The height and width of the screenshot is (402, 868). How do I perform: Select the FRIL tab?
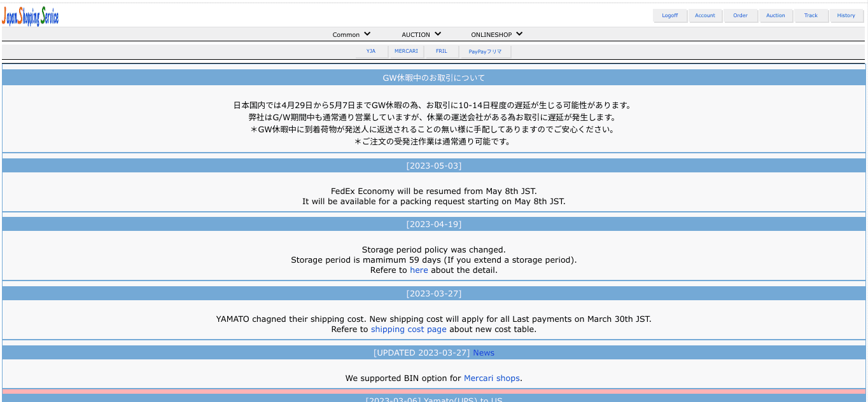441,51
